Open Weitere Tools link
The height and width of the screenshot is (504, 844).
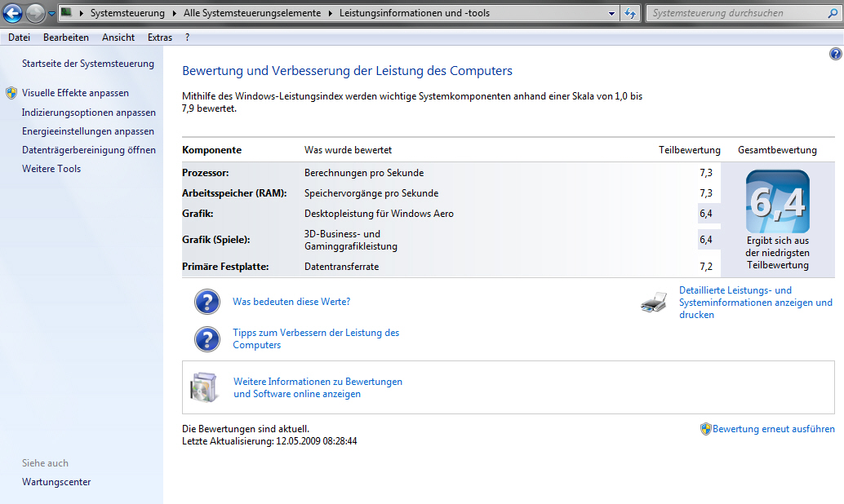pyautogui.click(x=51, y=169)
